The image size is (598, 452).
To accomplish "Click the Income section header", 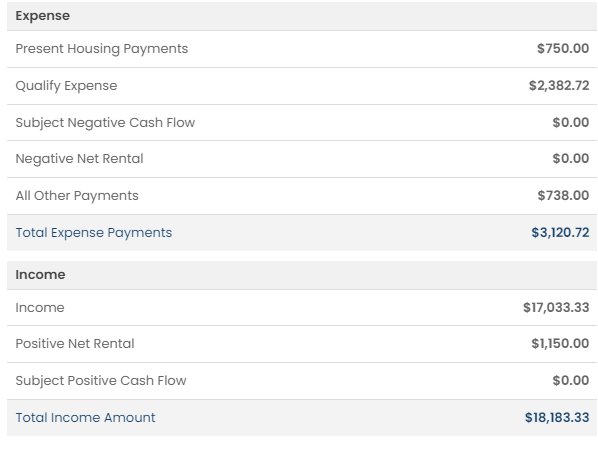I will click(x=40, y=275).
